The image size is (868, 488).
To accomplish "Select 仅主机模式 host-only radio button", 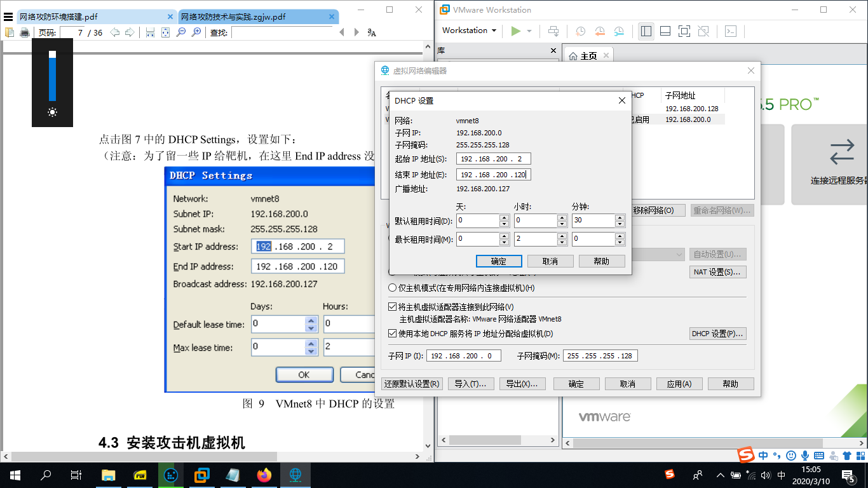I will (393, 288).
